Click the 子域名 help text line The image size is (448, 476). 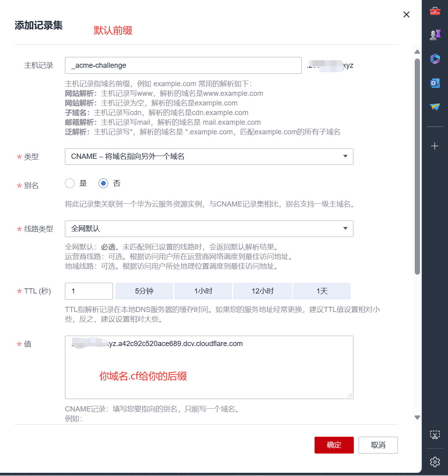tap(157, 113)
